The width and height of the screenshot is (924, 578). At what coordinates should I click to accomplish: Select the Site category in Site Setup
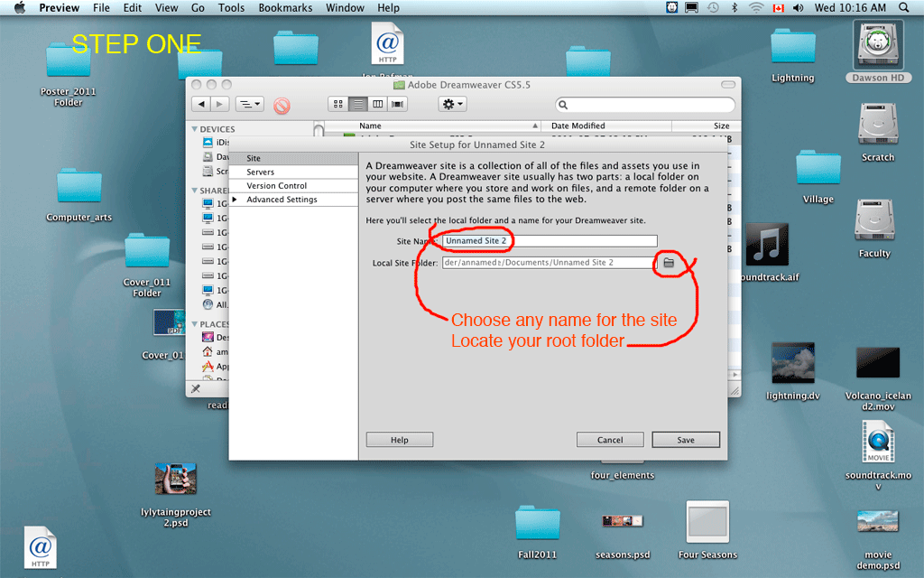(293, 158)
